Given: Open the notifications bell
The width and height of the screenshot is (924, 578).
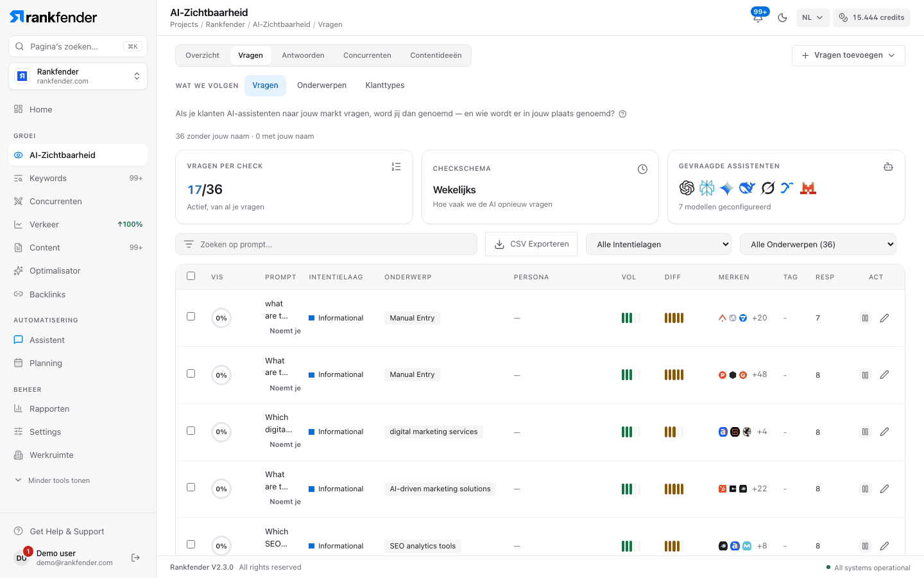Looking at the screenshot, I should (758, 17).
